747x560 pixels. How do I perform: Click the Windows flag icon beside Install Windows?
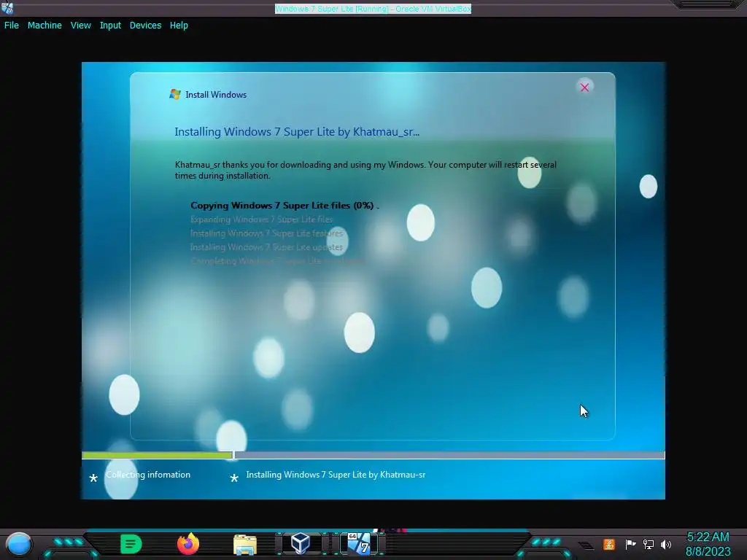point(175,94)
